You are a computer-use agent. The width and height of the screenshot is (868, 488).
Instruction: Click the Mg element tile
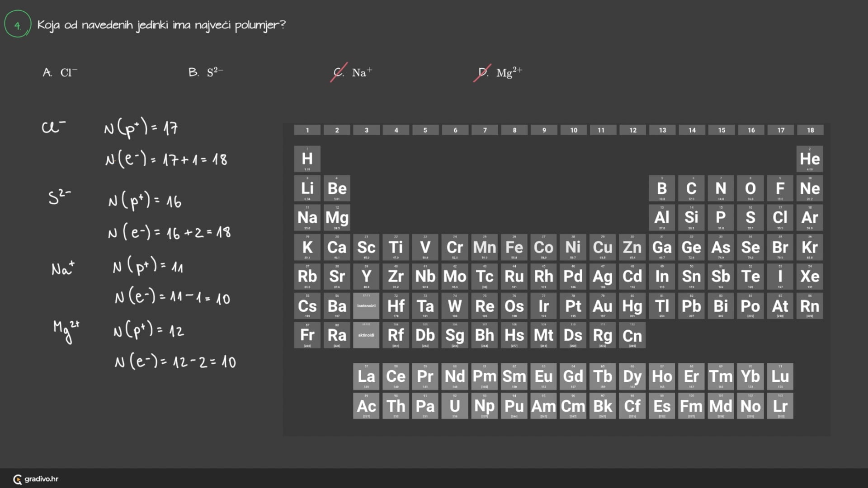(x=337, y=218)
